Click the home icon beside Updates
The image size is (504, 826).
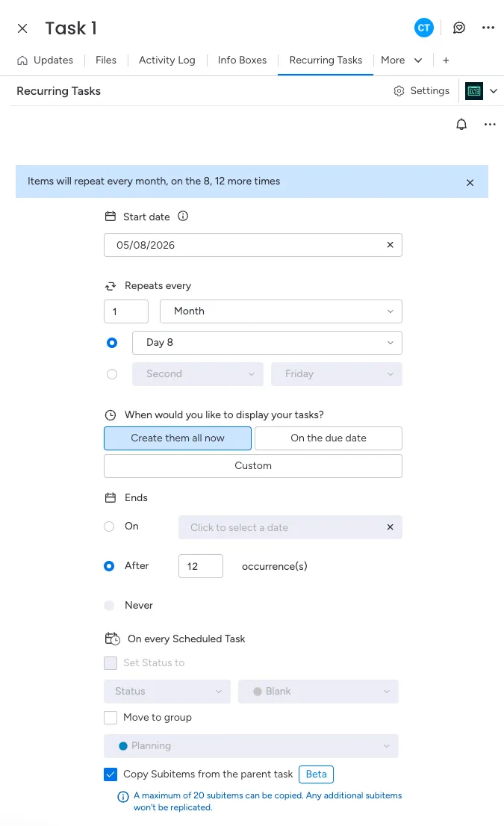22,60
